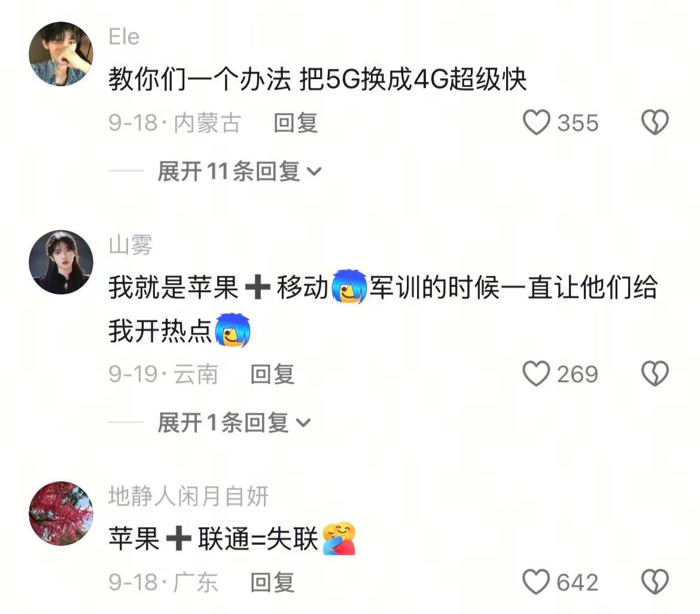The image size is (700, 614).
Task: Expand 展开11条回复 under Ele's comment
Action: 239,172
